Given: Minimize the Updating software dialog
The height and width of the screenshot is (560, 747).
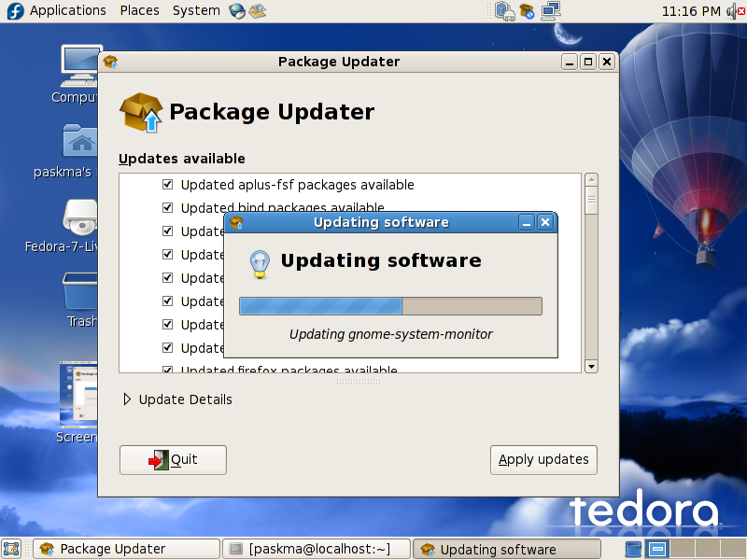Looking at the screenshot, I should (527, 222).
